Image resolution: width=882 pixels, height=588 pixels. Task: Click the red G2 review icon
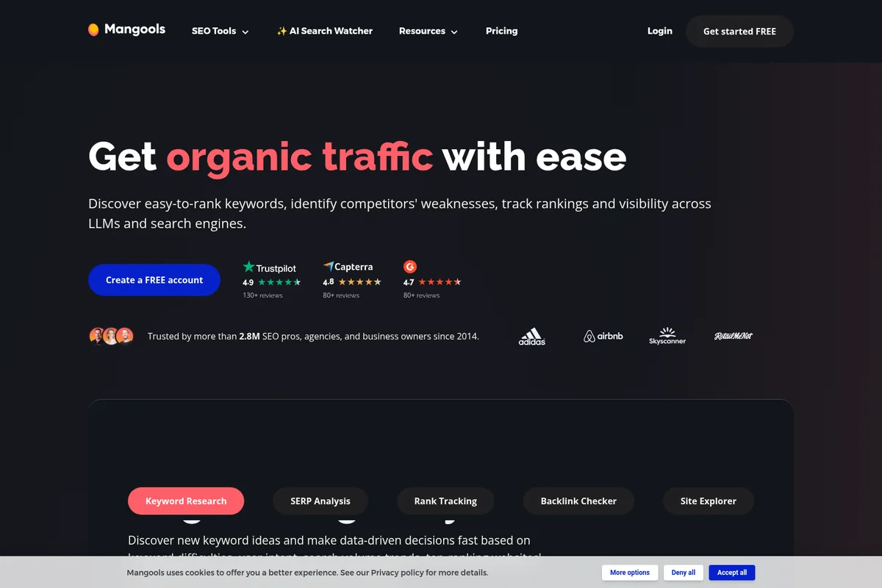[x=410, y=266]
